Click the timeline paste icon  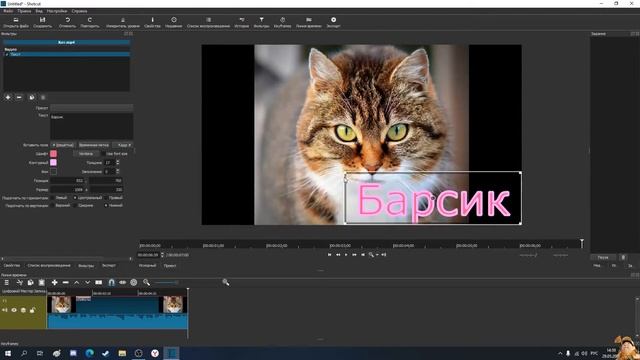(42, 282)
